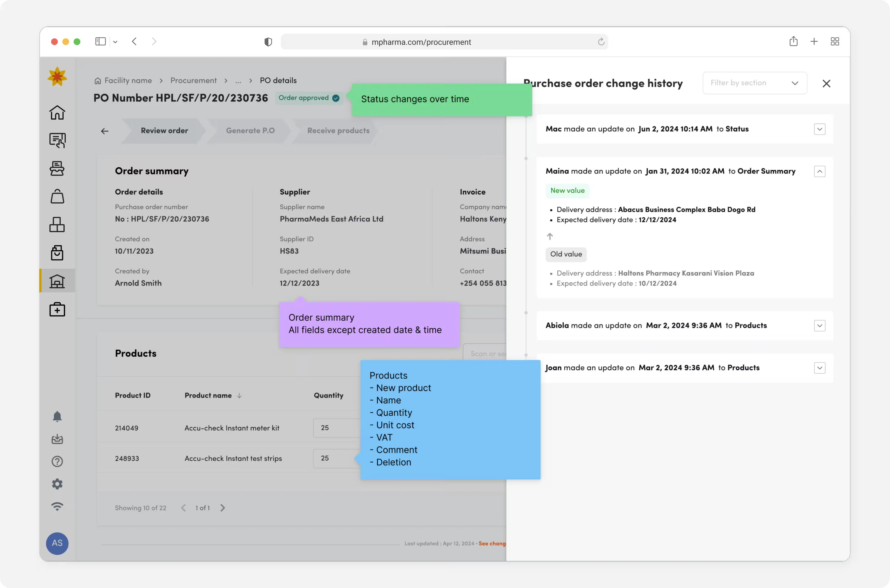Close the change history panel

826,84
